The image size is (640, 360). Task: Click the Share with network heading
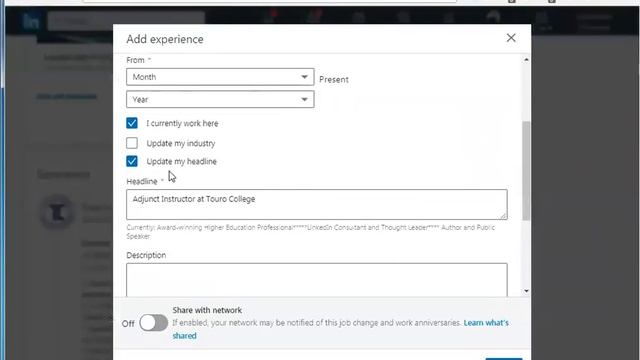pyautogui.click(x=207, y=310)
